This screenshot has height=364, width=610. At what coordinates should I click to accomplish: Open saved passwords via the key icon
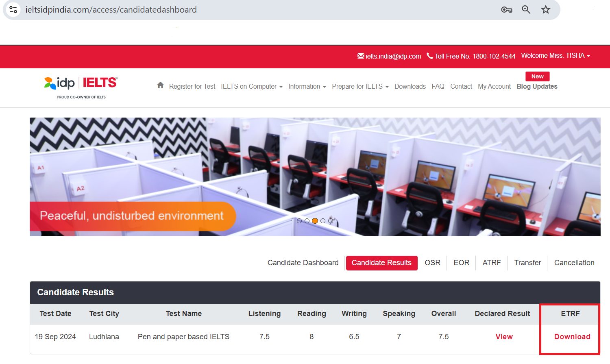(x=506, y=9)
